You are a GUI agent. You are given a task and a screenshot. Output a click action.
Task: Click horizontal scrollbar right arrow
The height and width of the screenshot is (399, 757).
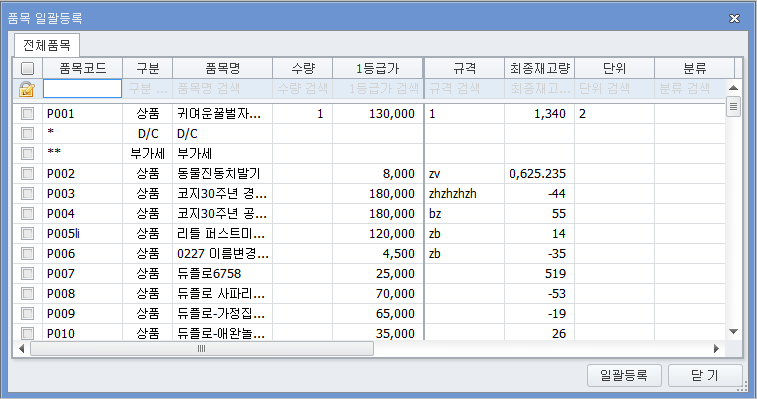point(716,348)
